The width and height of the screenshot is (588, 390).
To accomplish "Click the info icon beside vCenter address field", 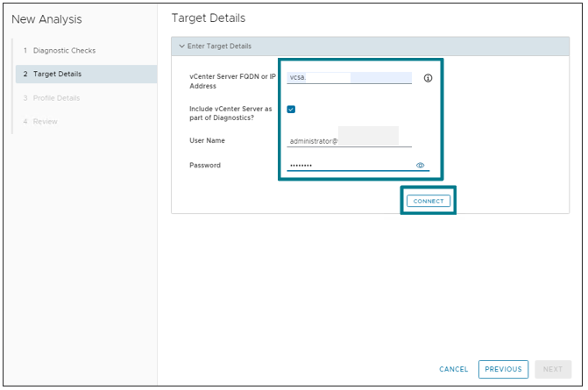I will pos(428,78).
